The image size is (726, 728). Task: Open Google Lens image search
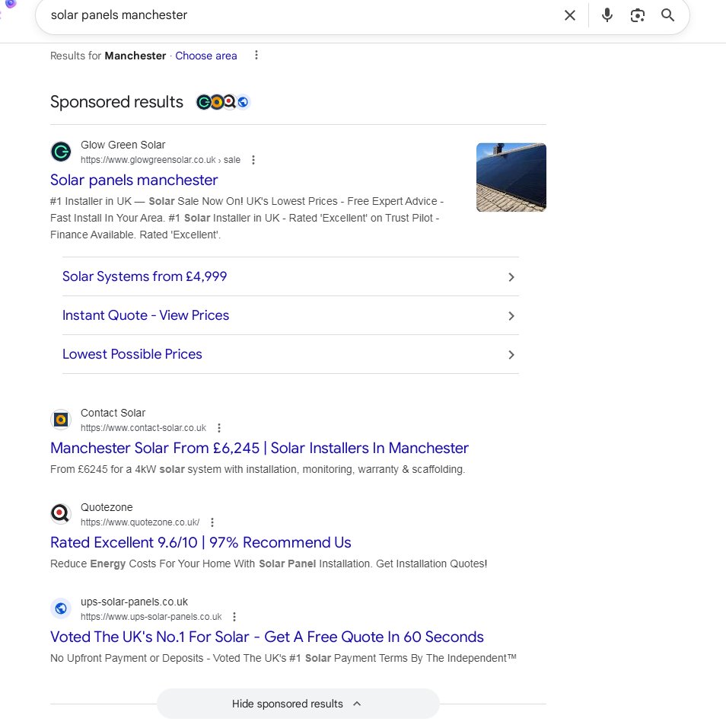click(638, 15)
